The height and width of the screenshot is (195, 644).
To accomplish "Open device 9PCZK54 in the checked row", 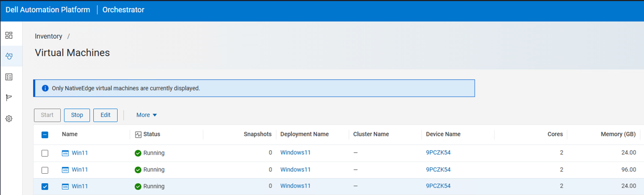I will coord(438,186).
